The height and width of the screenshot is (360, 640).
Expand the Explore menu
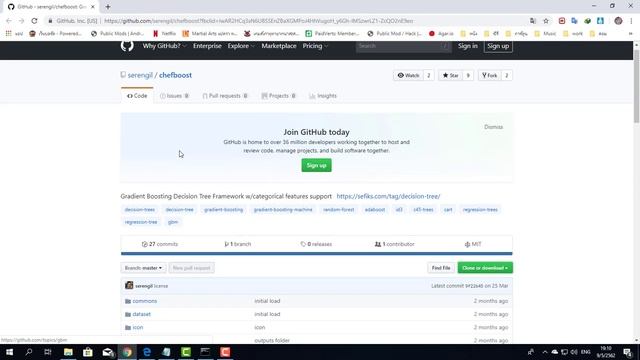(x=241, y=46)
